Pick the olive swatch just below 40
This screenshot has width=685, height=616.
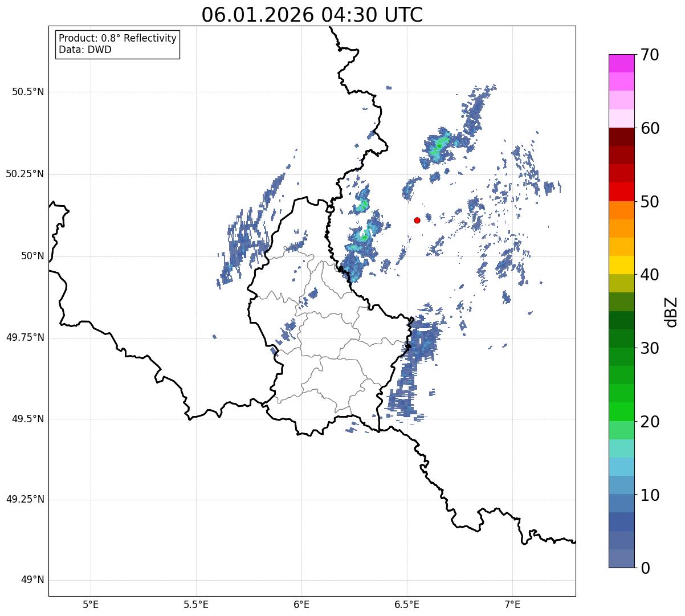(622, 283)
